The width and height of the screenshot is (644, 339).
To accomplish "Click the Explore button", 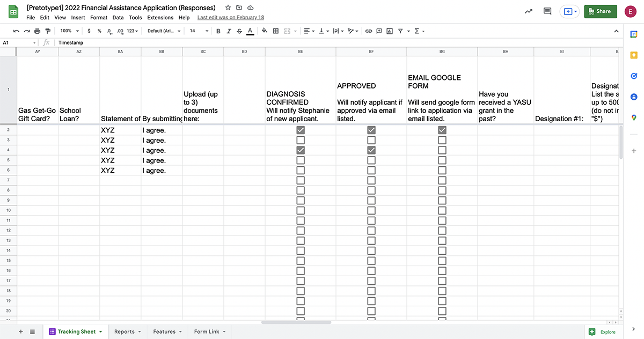I will tap(603, 331).
